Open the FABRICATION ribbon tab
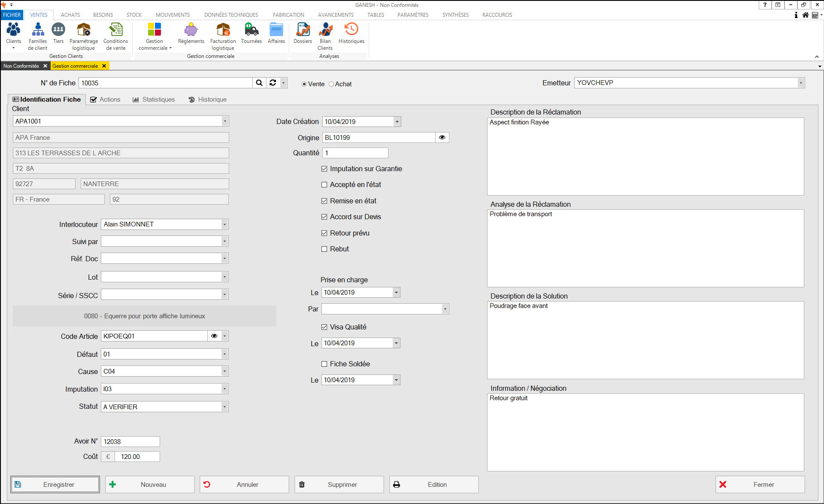The width and height of the screenshot is (824, 504). pos(288,15)
